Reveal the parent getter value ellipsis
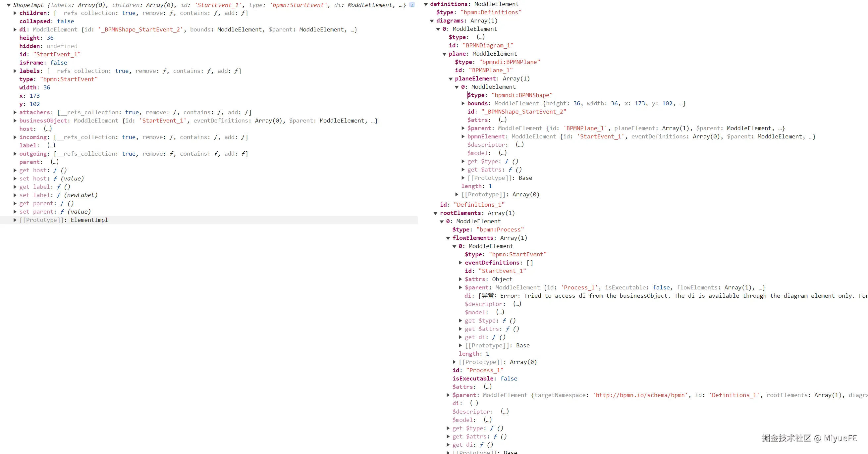 54,162
